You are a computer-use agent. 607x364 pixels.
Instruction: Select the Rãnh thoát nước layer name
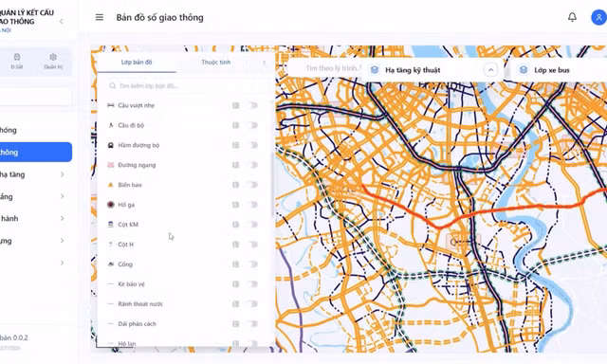coord(140,304)
